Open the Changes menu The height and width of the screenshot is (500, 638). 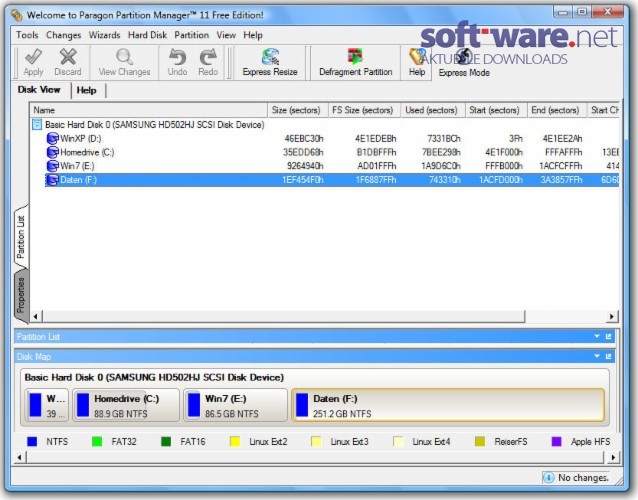63,35
